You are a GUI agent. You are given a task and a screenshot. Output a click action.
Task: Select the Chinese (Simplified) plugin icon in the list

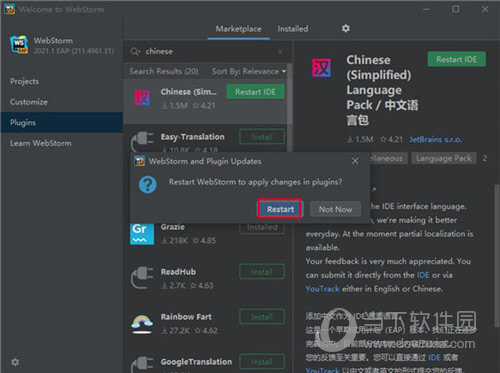tap(142, 98)
